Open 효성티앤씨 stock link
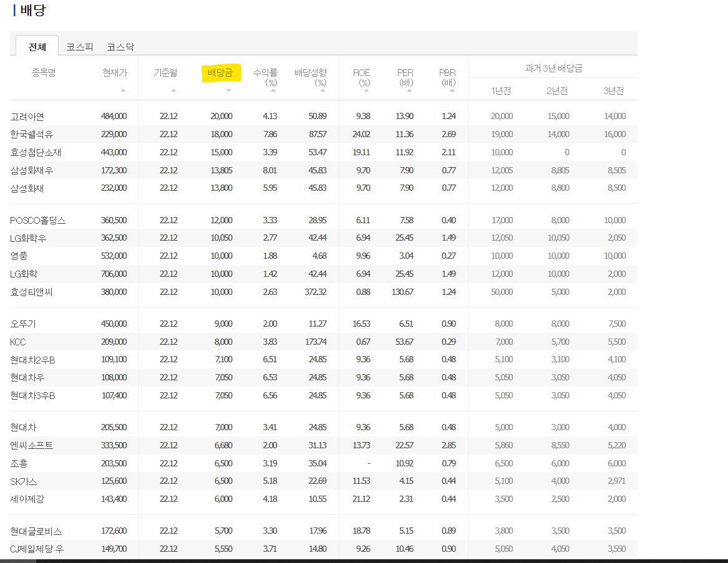Image resolution: width=728 pixels, height=563 pixels. 32,292
